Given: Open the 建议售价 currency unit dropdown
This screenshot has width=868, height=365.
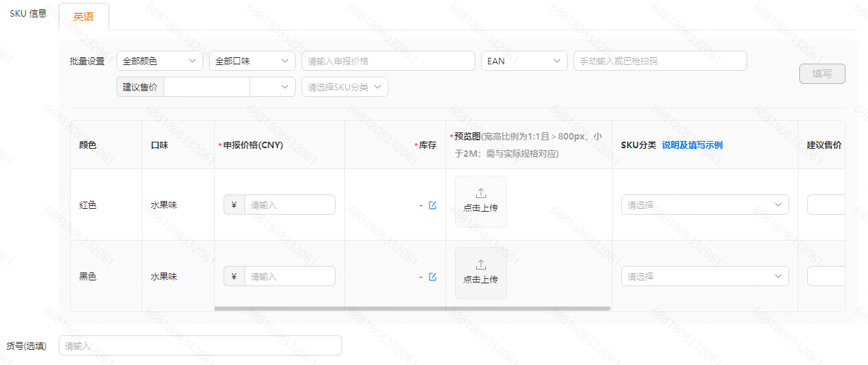Looking at the screenshot, I should 273,87.
